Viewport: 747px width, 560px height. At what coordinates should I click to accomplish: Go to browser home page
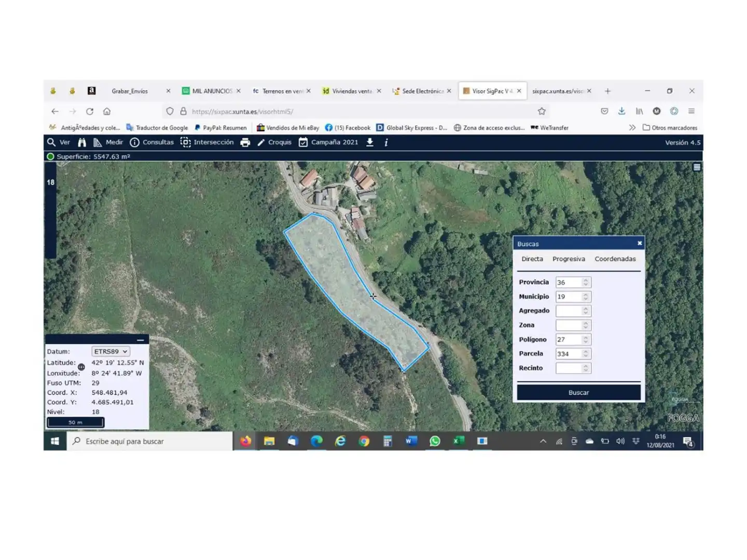point(107,111)
